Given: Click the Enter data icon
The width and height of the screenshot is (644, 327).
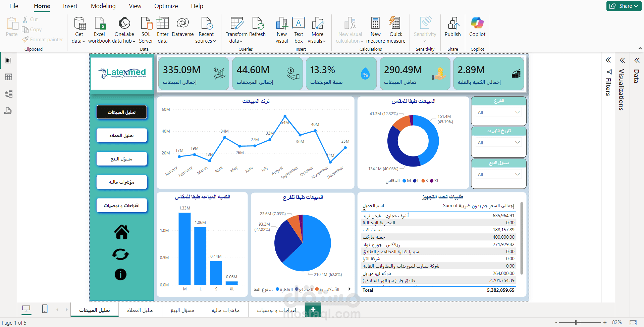Looking at the screenshot, I should tap(163, 24).
